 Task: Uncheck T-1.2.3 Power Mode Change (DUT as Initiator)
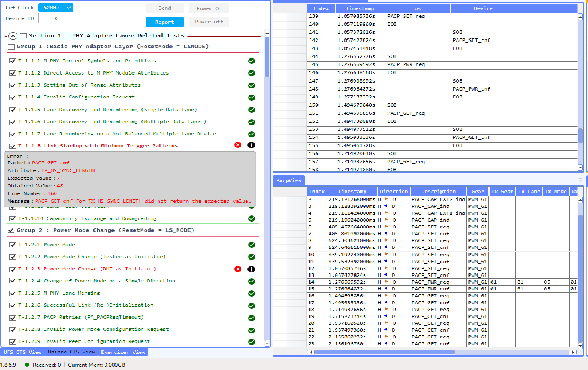[13, 269]
